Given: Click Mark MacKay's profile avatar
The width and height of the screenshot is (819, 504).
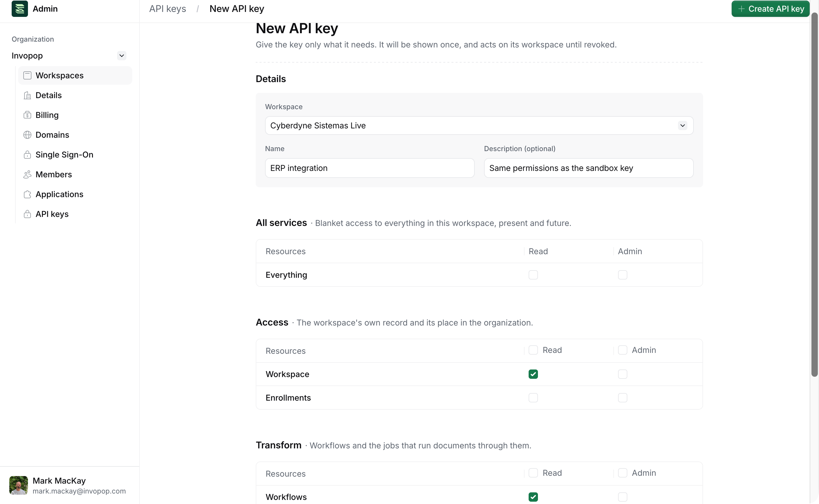Looking at the screenshot, I should (19, 485).
